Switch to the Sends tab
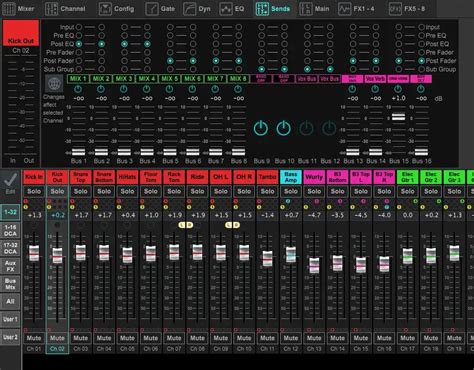474x370 pixels. coord(273,9)
